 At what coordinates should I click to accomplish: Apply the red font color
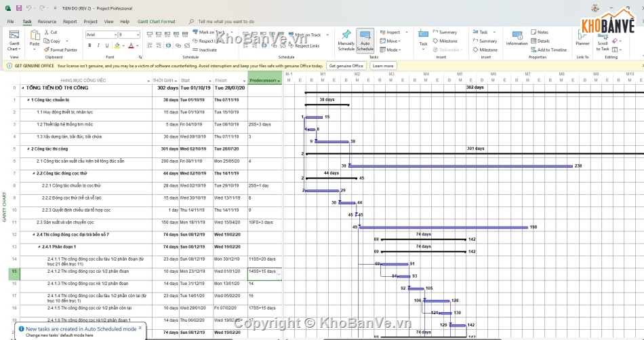[131, 45]
